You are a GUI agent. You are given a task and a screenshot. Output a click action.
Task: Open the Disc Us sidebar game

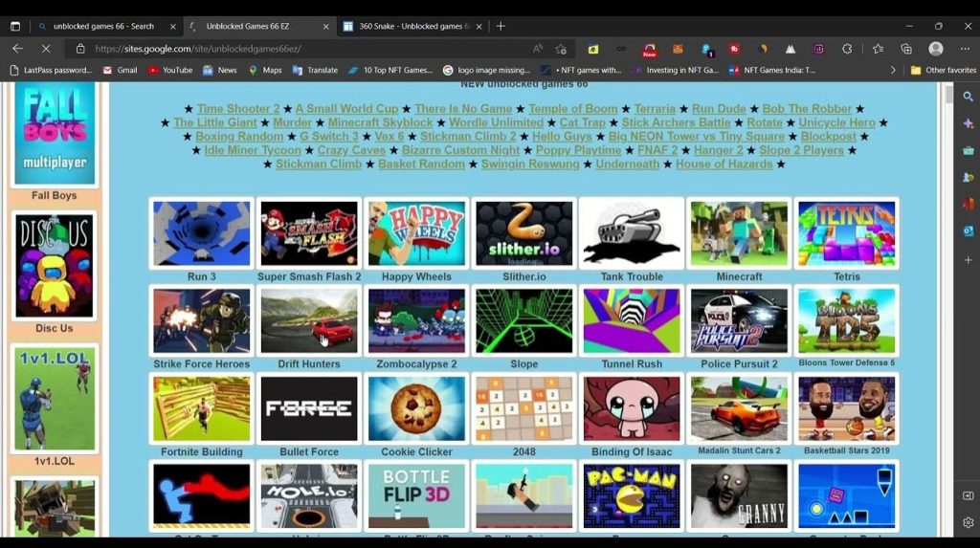click(x=55, y=266)
